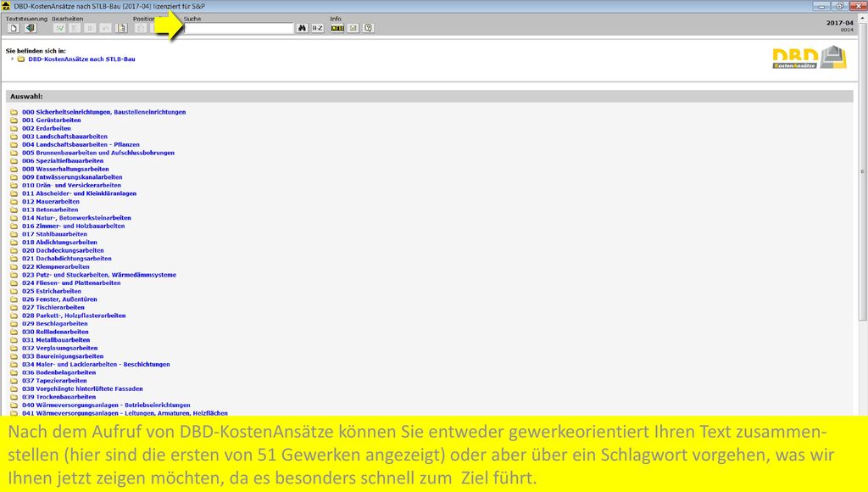The image size is (868, 492).
Task: Open 017 Stahlbauarbeiten
Action: 54,234
